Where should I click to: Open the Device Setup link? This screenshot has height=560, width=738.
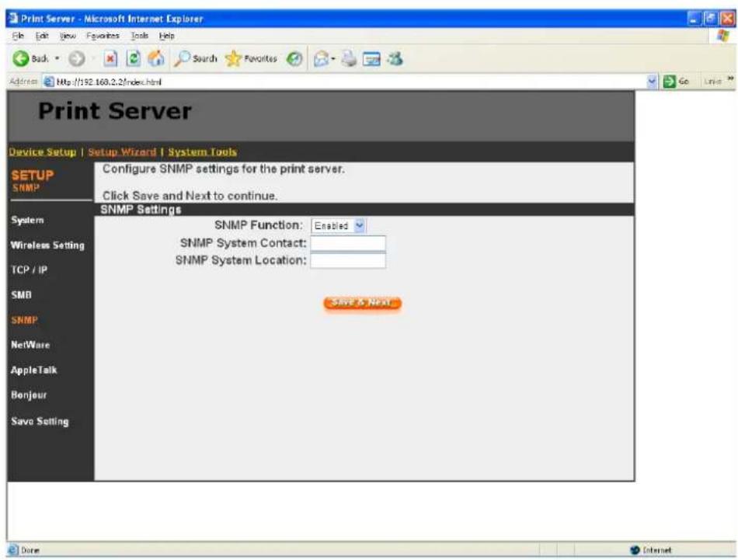click(43, 152)
